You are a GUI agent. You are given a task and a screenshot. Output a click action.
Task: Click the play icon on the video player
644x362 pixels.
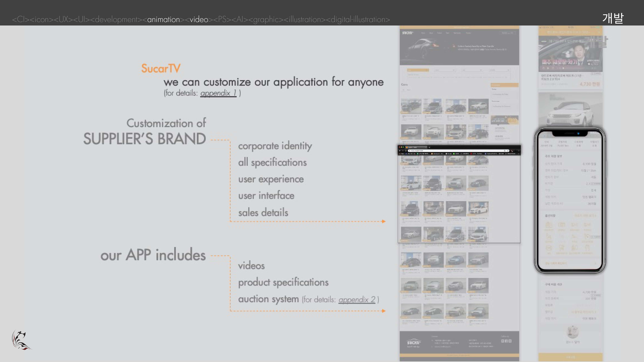pos(548,68)
